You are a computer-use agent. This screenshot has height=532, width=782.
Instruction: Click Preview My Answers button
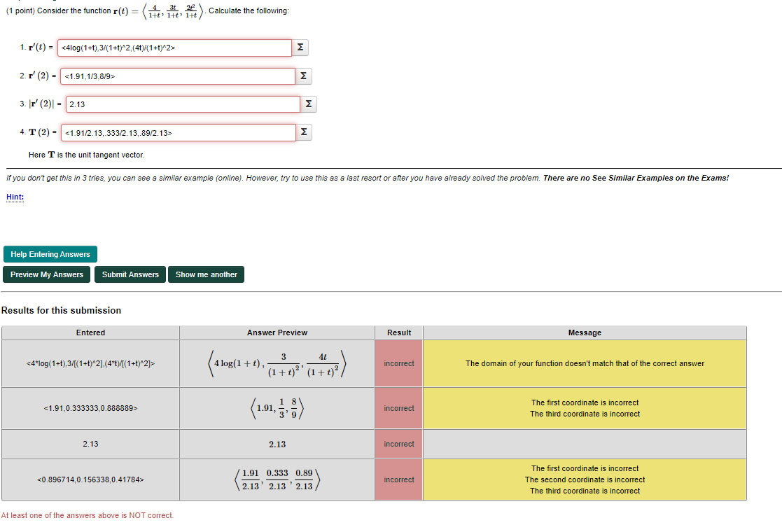pyautogui.click(x=46, y=274)
